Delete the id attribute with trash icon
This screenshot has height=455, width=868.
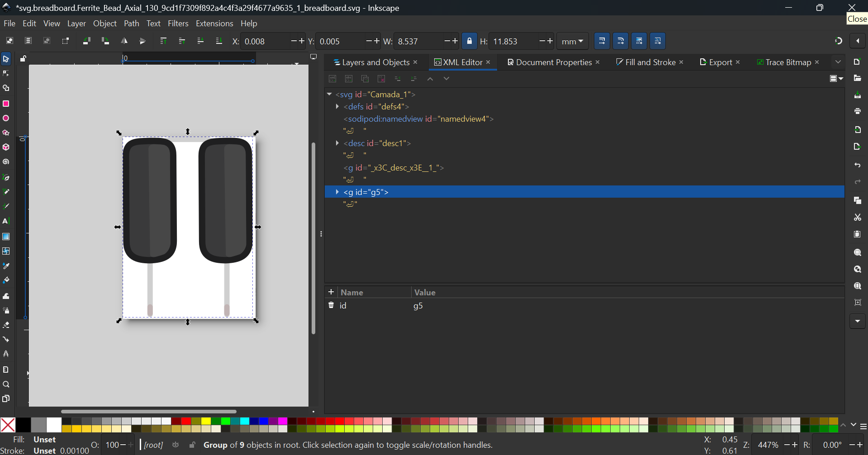pyautogui.click(x=331, y=305)
